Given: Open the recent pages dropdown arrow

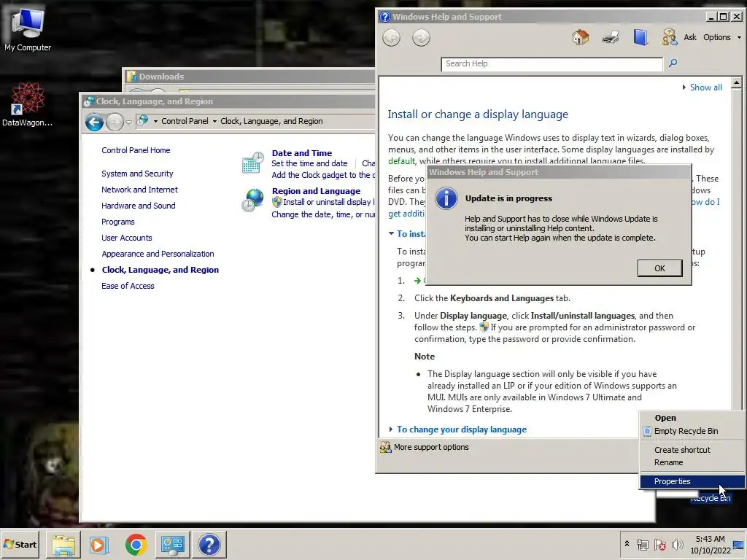Looking at the screenshot, I should (x=128, y=122).
